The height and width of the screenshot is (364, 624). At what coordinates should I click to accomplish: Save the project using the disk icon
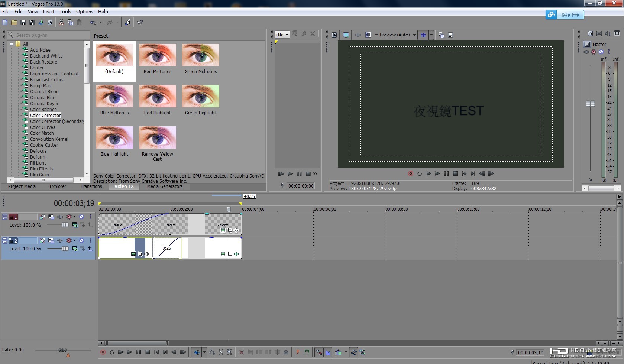(x=23, y=22)
